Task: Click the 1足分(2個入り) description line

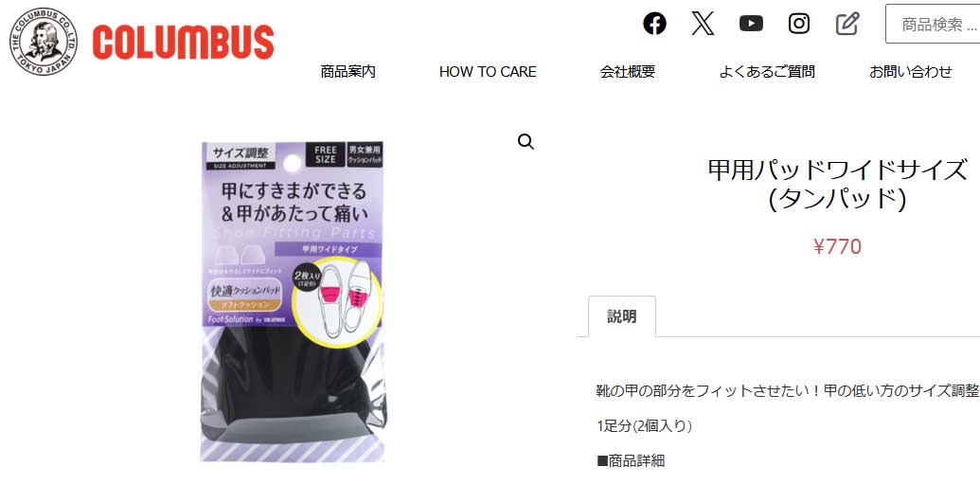Action: coord(645,426)
